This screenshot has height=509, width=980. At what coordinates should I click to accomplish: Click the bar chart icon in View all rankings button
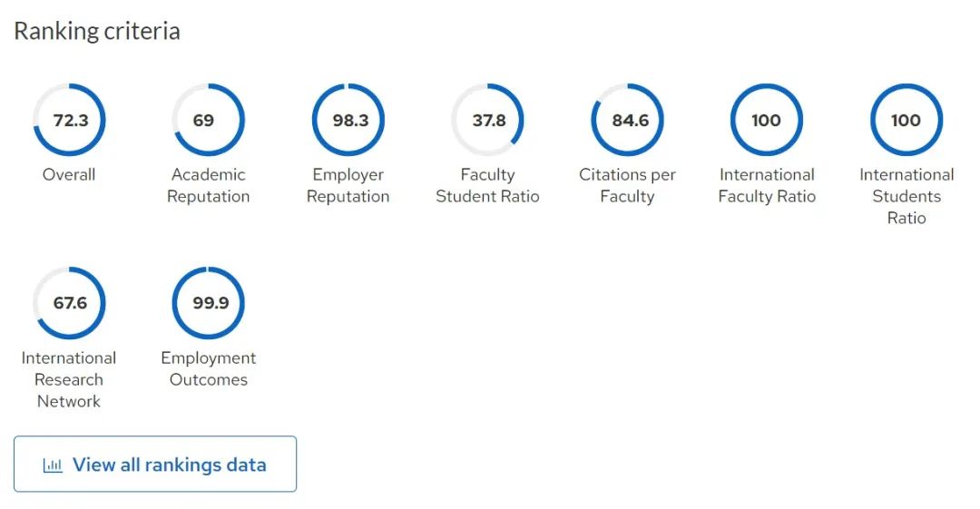click(x=53, y=465)
